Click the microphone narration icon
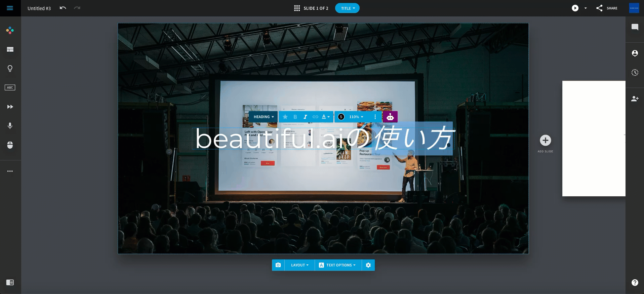This screenshot has height=294, width=644. (x=10, y=126)
